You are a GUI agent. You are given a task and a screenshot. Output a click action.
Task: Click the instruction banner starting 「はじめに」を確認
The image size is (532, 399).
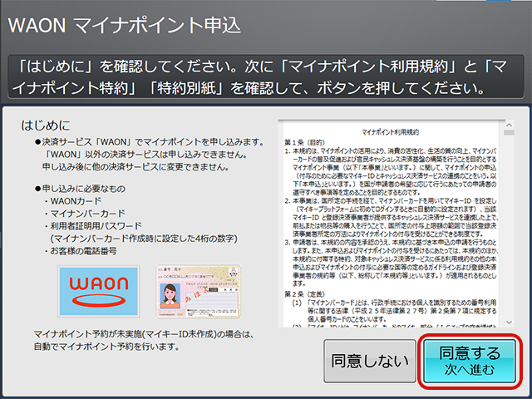coord(266,77)
